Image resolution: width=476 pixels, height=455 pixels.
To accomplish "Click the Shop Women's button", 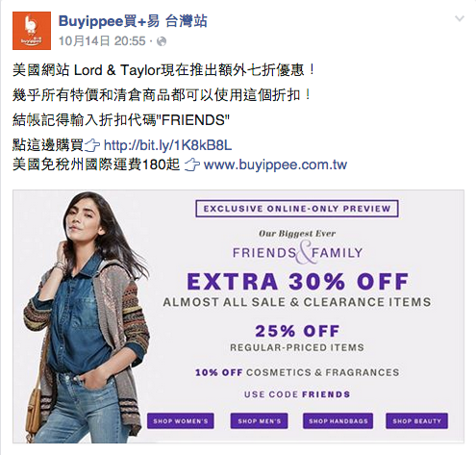I will (x=181, y=421).
